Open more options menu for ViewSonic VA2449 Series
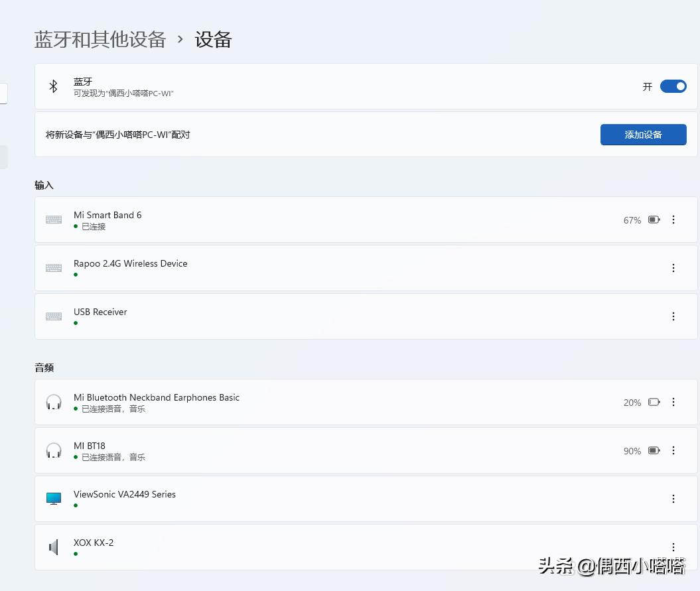The width and height of the screenshot is (700, 591). tap(673, 498)
